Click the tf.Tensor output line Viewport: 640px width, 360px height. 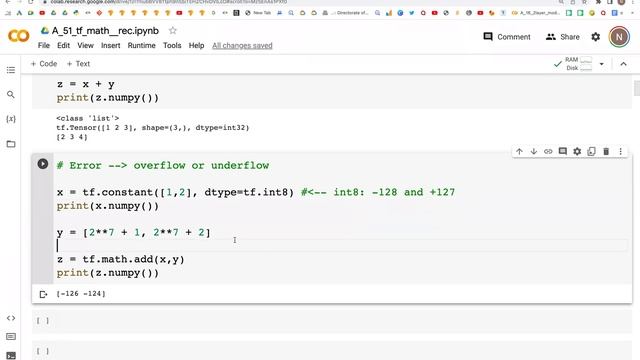click(x=153, y=127)
